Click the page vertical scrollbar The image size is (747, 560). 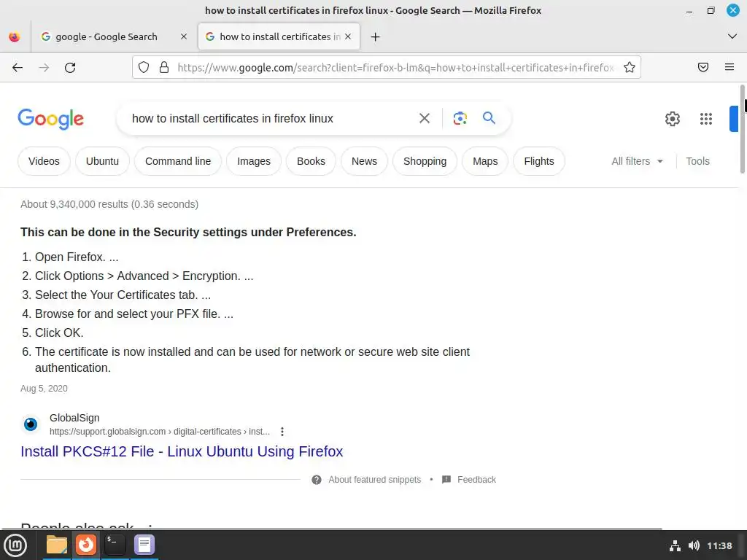(742, 128)
